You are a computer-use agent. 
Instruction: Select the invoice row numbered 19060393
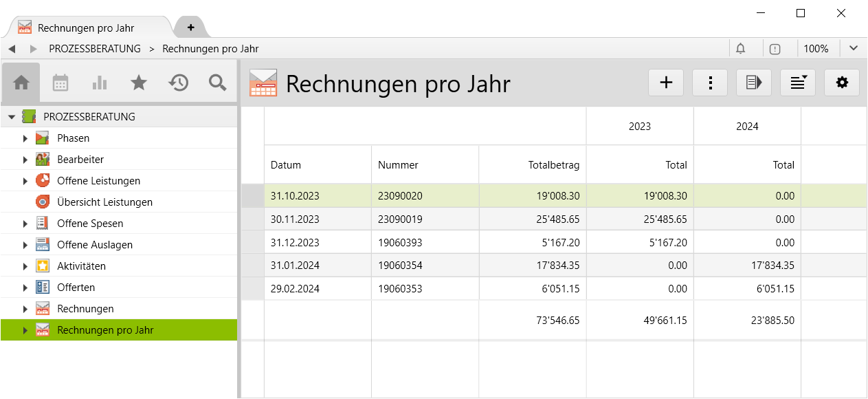coord(403,244)
